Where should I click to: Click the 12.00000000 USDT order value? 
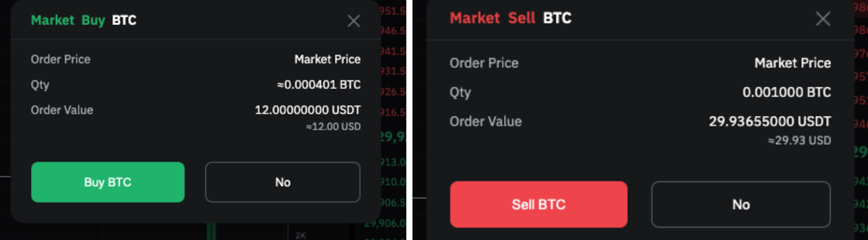308,110
